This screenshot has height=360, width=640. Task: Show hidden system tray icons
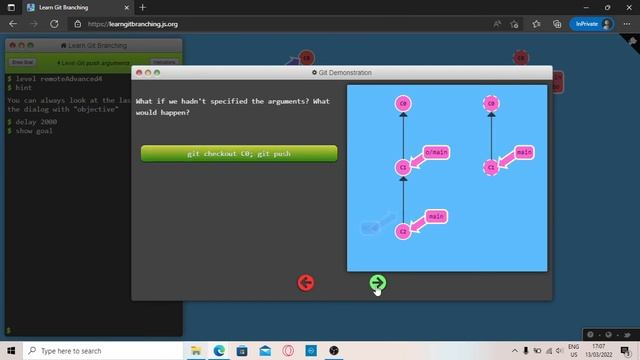[x=515, y=351]
